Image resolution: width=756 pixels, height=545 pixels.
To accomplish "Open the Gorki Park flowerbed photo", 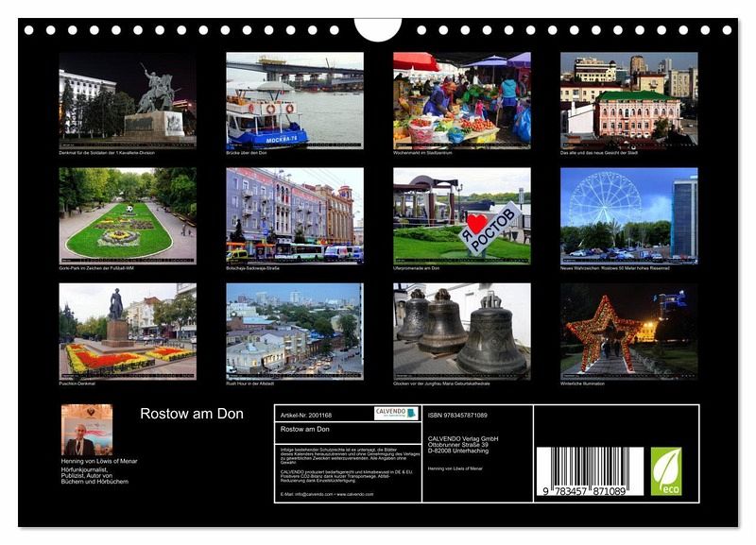I will [128, 216].
